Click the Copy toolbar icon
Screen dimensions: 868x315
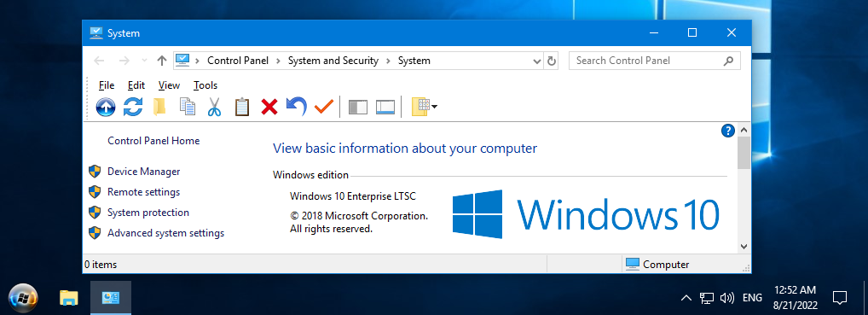(188, 107)
